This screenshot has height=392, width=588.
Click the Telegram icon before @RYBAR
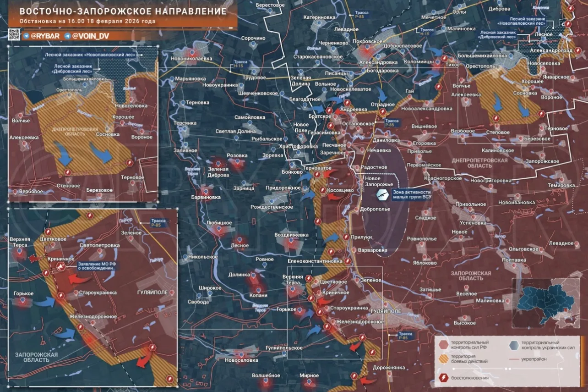tap(27, 36)
